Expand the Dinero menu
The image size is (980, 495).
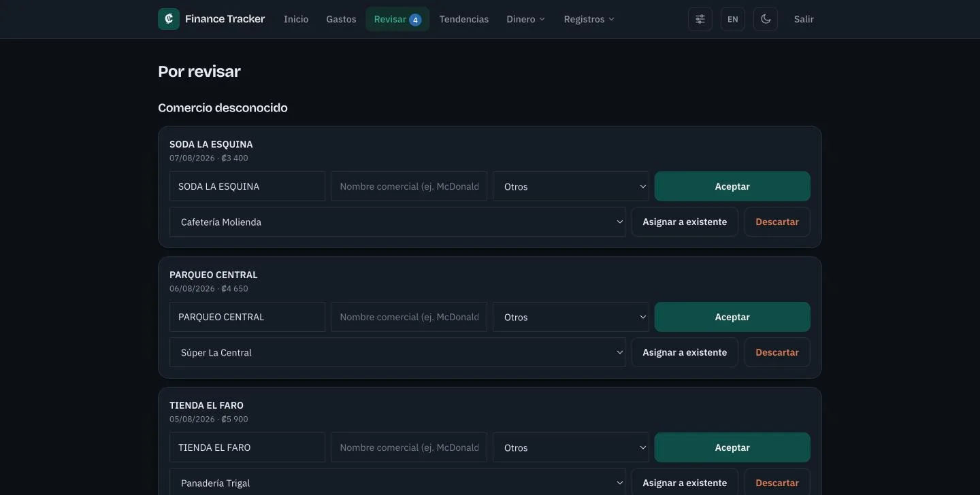click(x=526, y=19)
